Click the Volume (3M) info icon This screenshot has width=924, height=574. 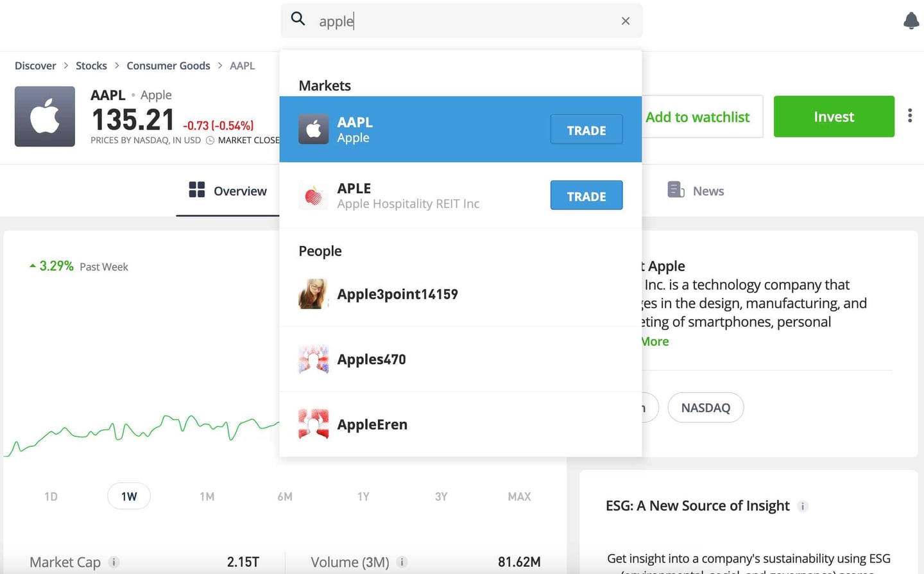pos(402,562)
